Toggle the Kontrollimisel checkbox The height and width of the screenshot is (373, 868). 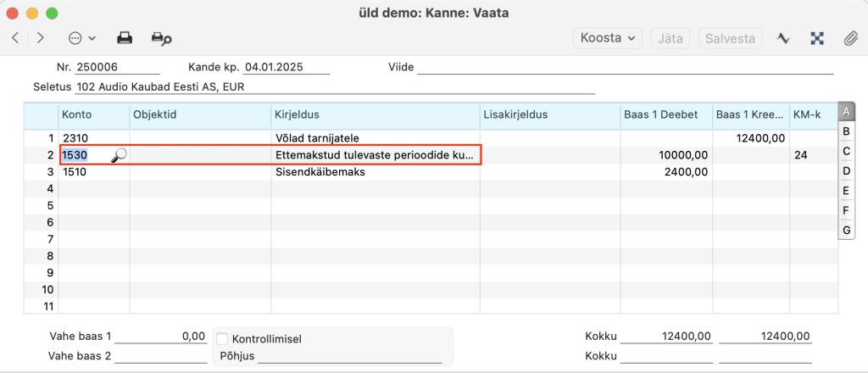coord(222,338)
